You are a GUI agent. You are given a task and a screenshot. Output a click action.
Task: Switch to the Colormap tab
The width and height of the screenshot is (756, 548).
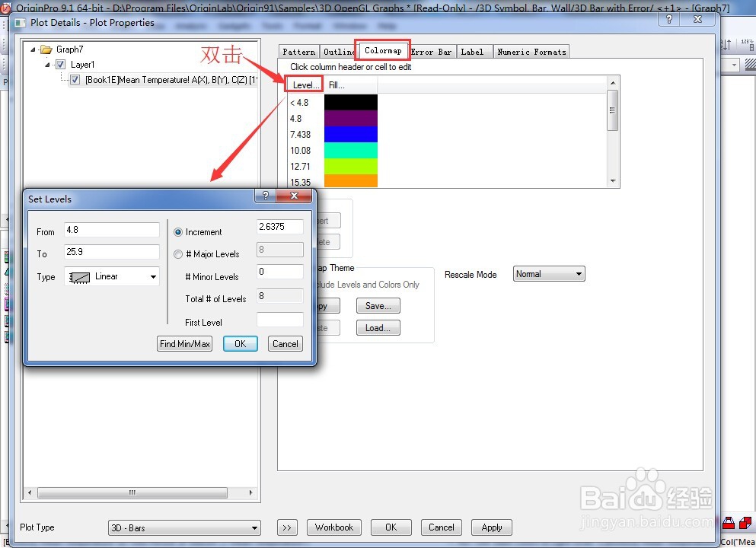click(x=383, y=50)
